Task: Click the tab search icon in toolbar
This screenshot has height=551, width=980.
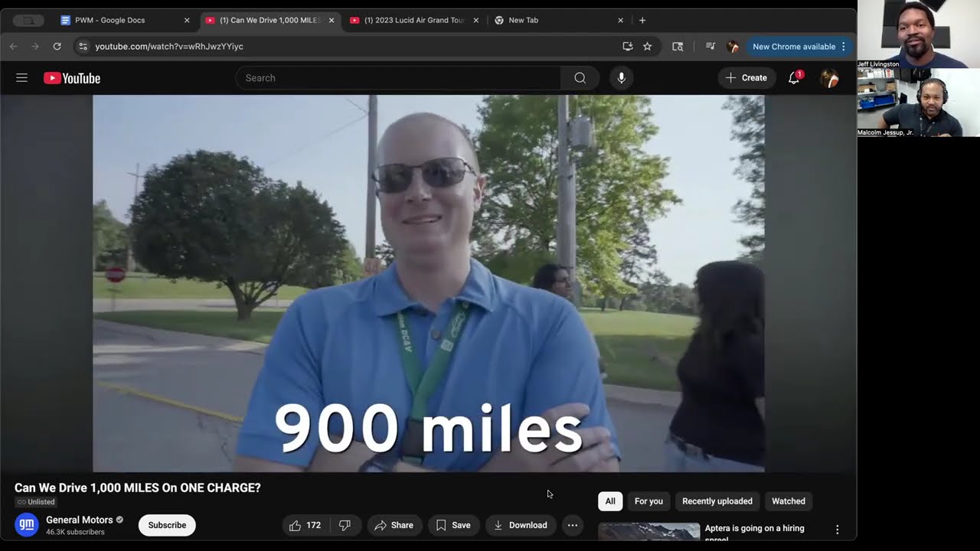Action: click(678, 47)
